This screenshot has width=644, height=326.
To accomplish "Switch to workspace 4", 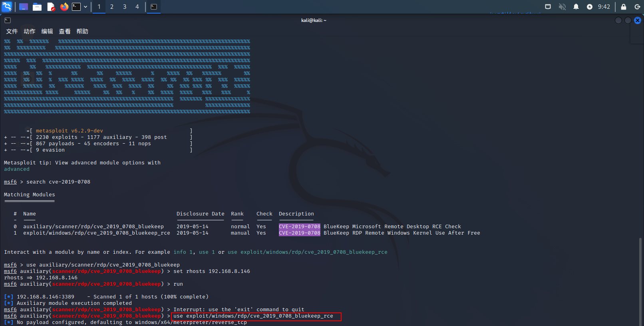I will pos(137,7).
